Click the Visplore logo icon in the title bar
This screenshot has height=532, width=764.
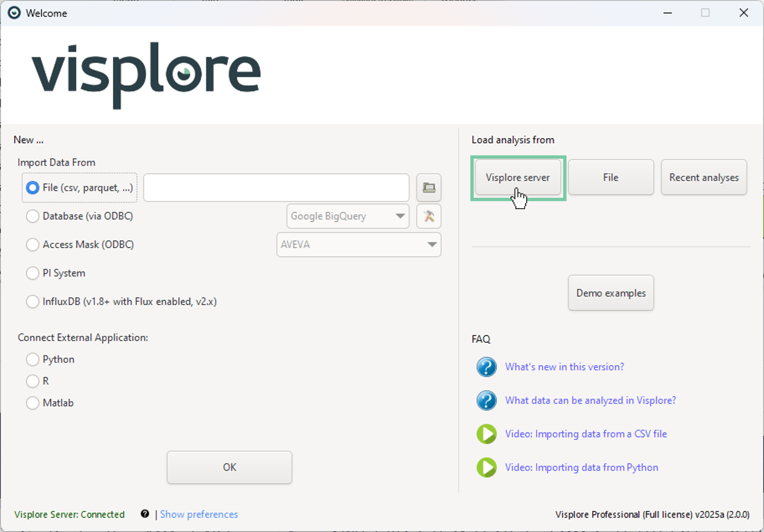pos(14,13)
